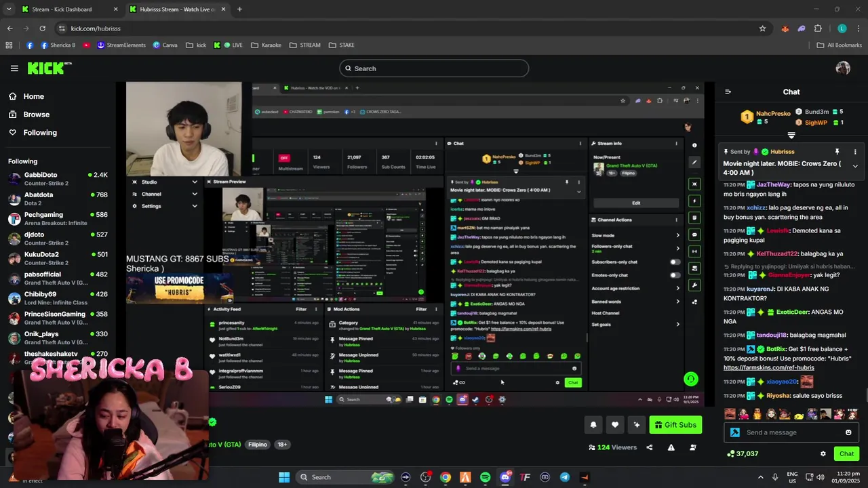Open Telegram from the taskbar
The image size is (868, 488).
pyautogui.click(x=565, y=477)
